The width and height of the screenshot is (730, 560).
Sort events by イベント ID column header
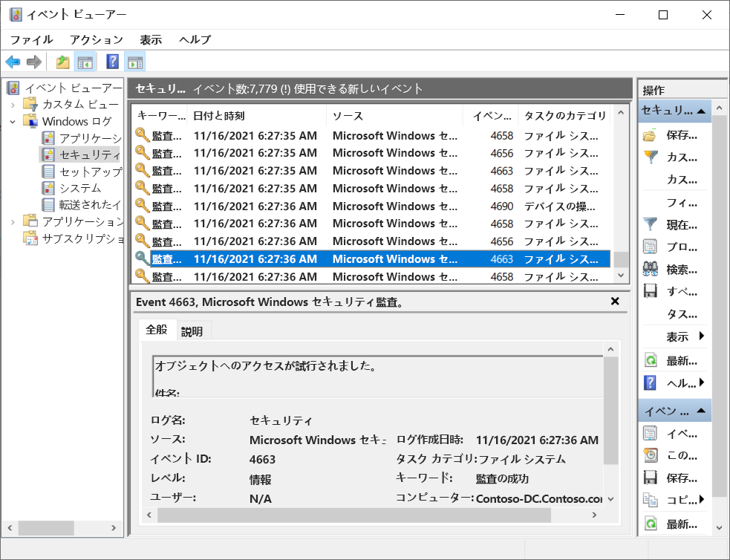click(x=491, y=116)
